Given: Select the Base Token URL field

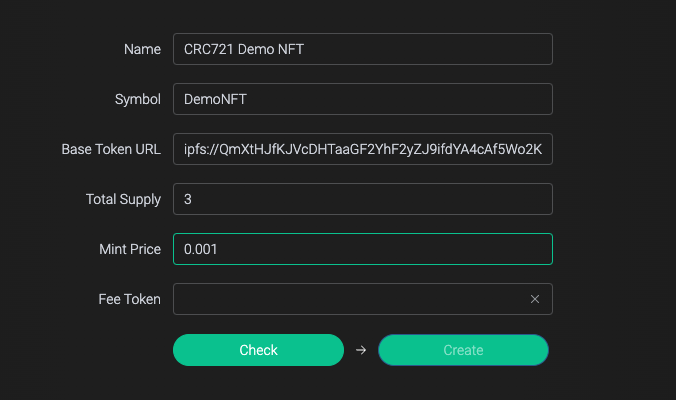Looking at the screenshot, I should (362, 149).
